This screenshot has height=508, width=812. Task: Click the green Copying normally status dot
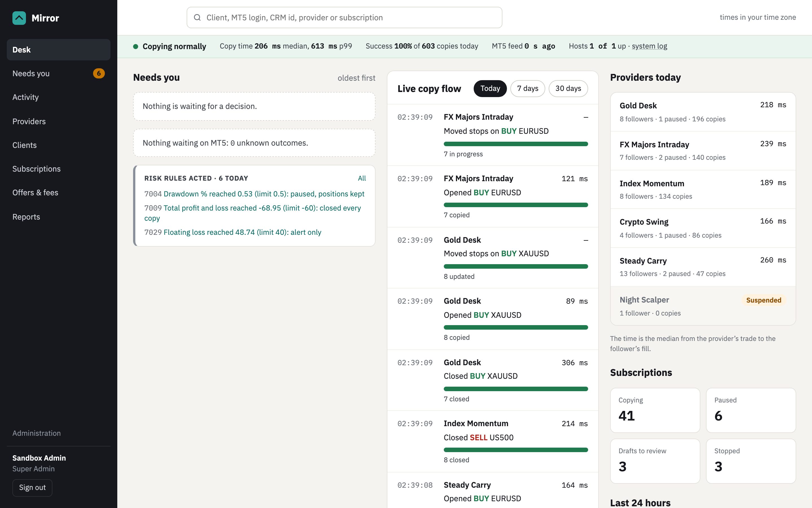pos(136,46)
